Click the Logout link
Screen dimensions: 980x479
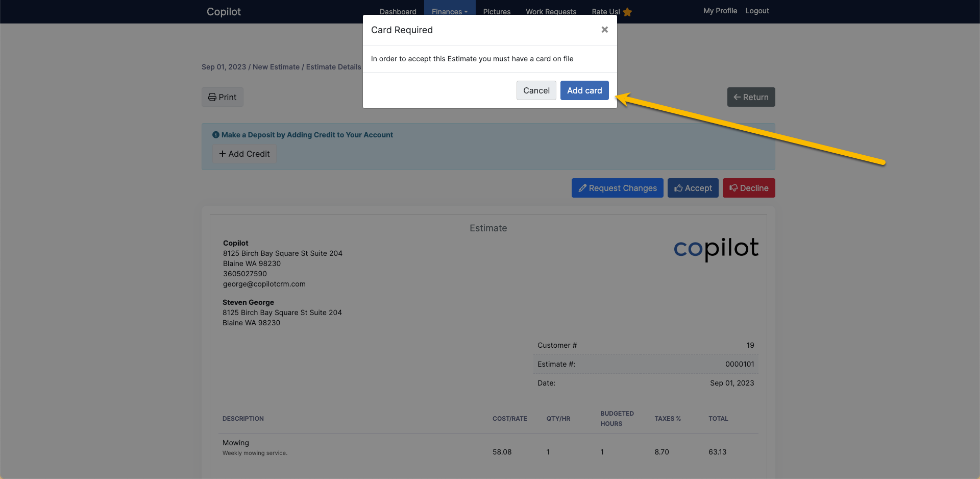tap(757, 11)
